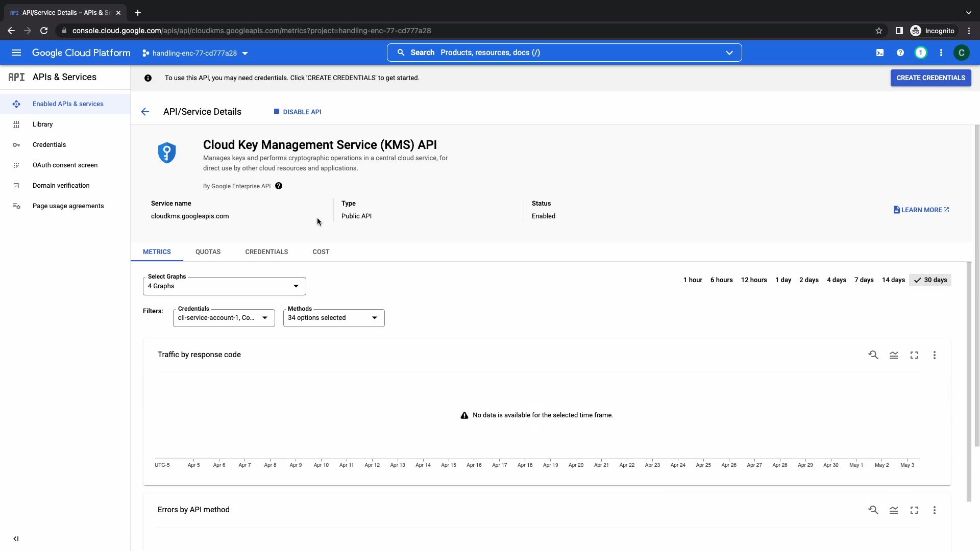Image resolution: width=980 pixels, height=551 pixels.
Task: Go back using the API/Service Details arrow
Action: tap(145, 112)
